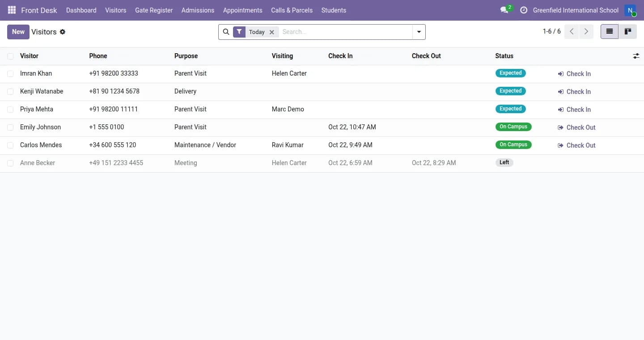Go to the previous page of records

572,32
